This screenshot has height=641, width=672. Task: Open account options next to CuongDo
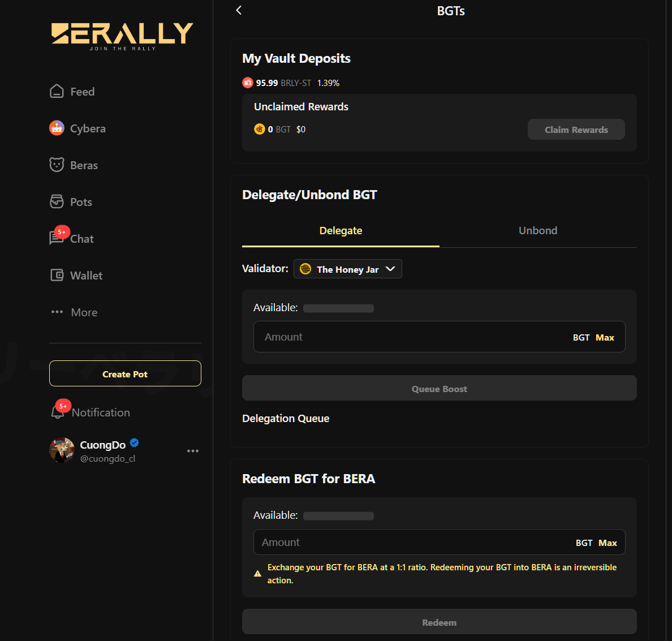tap(192, 451)
